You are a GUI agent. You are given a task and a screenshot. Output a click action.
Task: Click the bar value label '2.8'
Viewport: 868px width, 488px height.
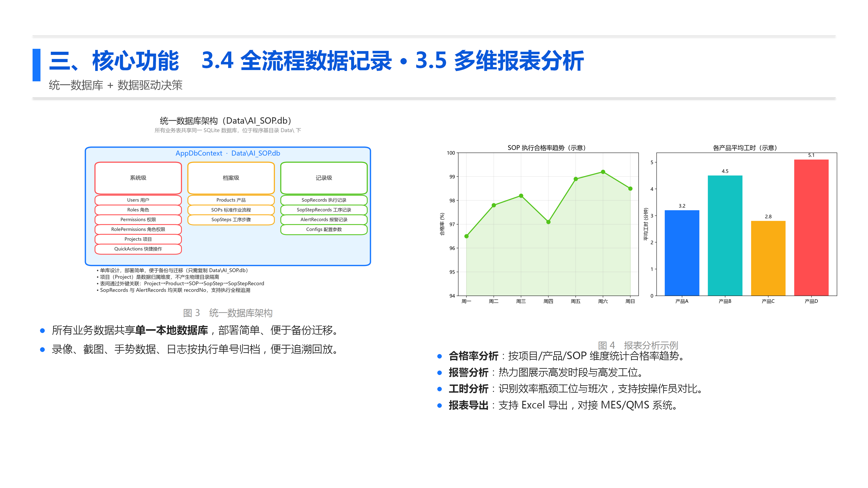point(768,217)
